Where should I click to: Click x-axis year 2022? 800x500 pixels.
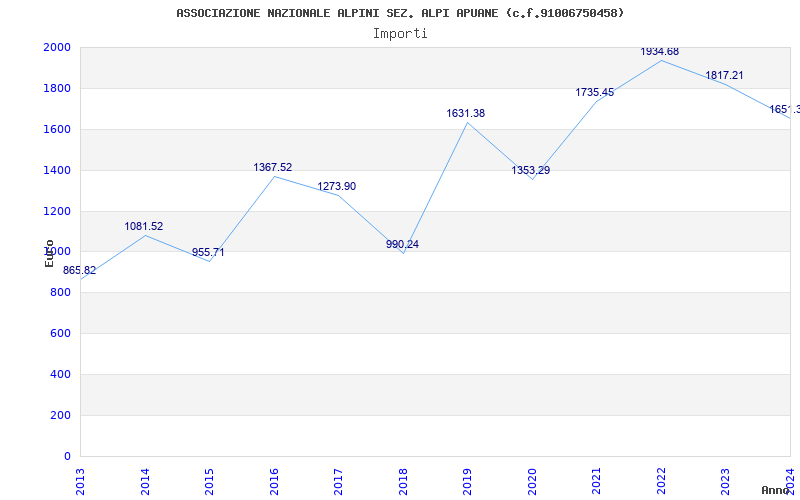[x=661, y=481]
